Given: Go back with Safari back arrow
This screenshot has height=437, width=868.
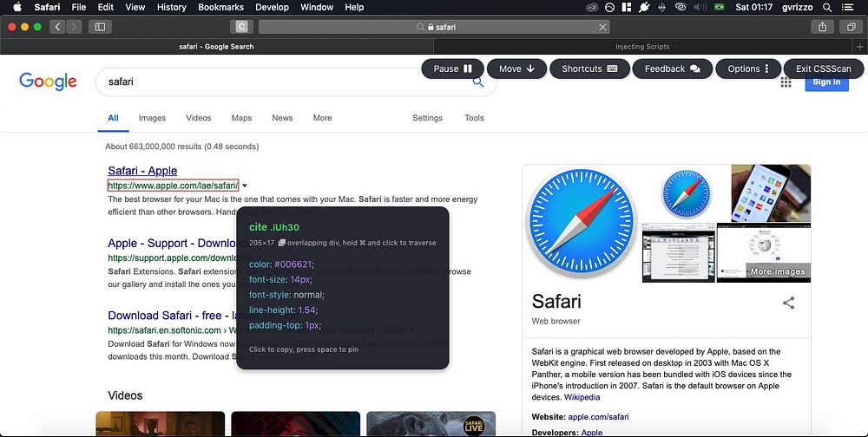Looking at the screenshot, I should click(x=57, y=27).
